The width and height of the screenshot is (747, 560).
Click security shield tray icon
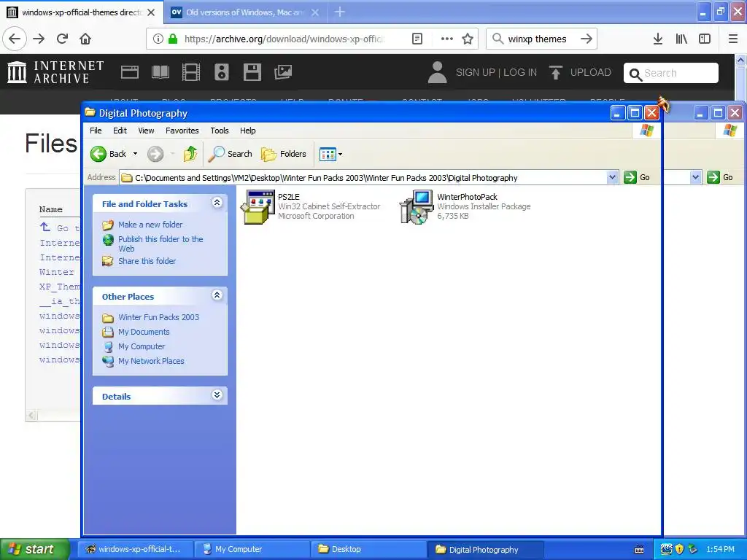pos(679,549)
